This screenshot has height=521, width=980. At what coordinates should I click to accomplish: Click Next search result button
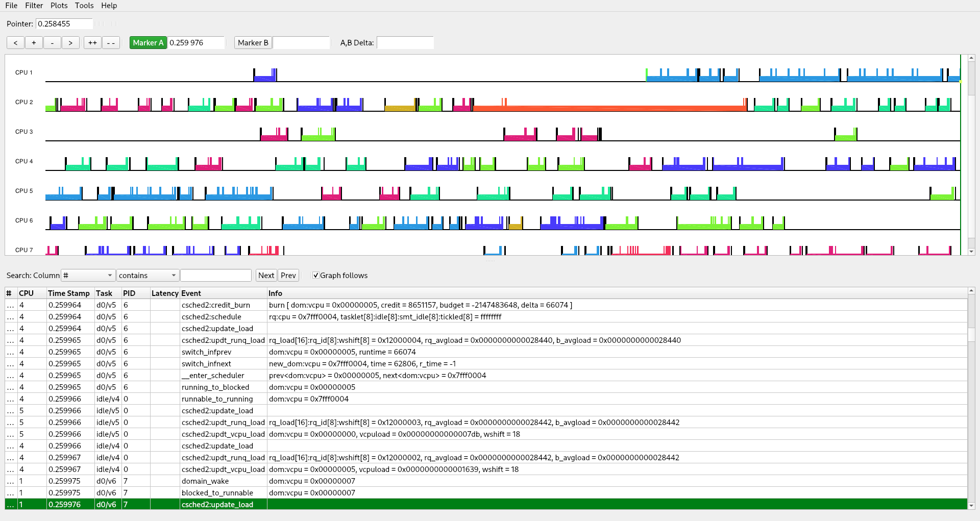pyautogui.click(x=266, y=276)
